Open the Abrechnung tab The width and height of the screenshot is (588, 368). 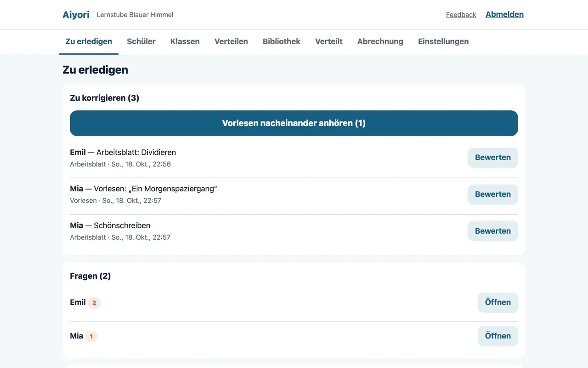click(380, 41)
